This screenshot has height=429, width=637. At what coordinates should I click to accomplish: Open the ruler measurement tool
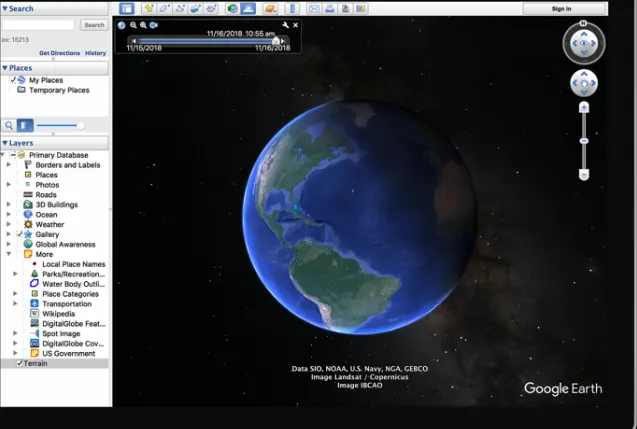tap(292, 9)
